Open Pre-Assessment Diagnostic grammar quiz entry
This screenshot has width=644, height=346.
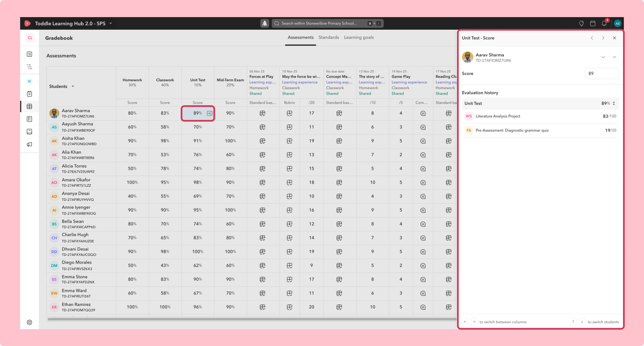pyautogui.click(x=540, y=131)
